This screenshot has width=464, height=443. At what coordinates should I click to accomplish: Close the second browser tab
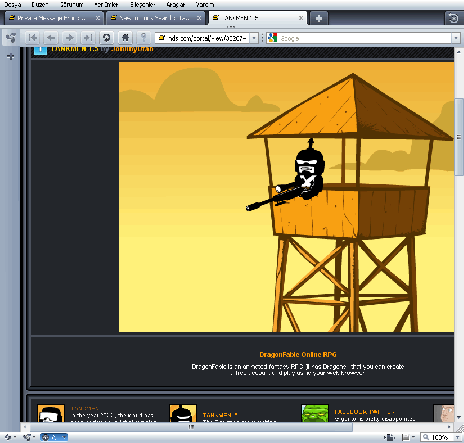199,18
